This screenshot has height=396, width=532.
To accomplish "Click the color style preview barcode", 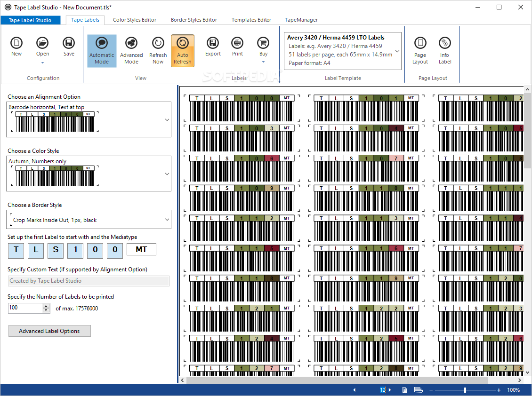I will [x=55, y=175].
